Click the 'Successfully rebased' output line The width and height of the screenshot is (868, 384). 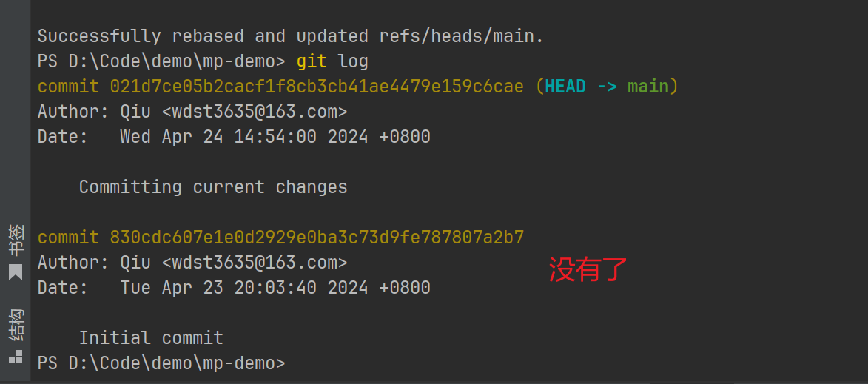tap(291, 36)
